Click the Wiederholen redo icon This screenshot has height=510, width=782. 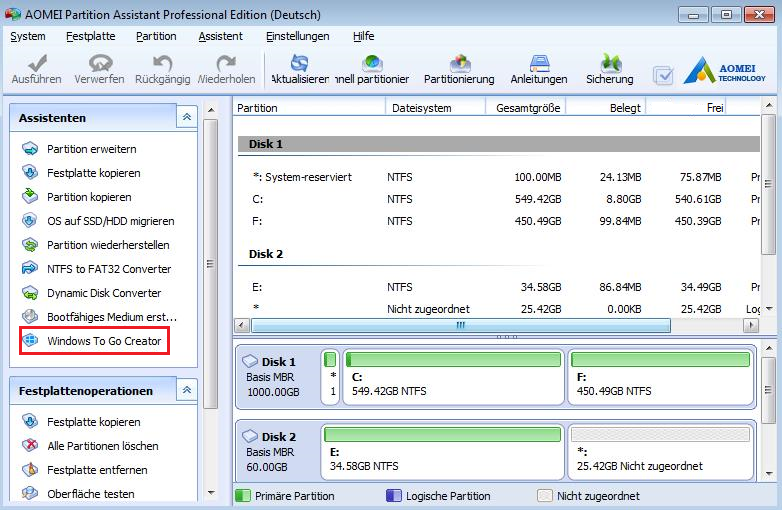226,63
